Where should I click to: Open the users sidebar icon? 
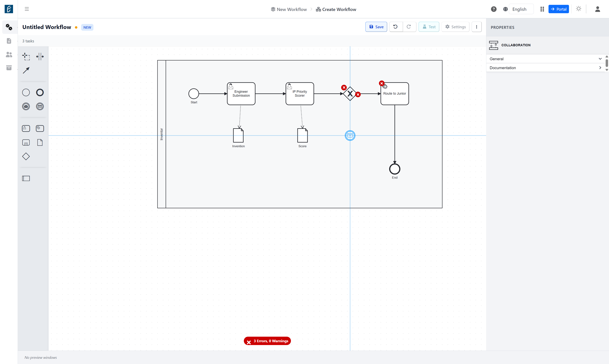(9, 54)
